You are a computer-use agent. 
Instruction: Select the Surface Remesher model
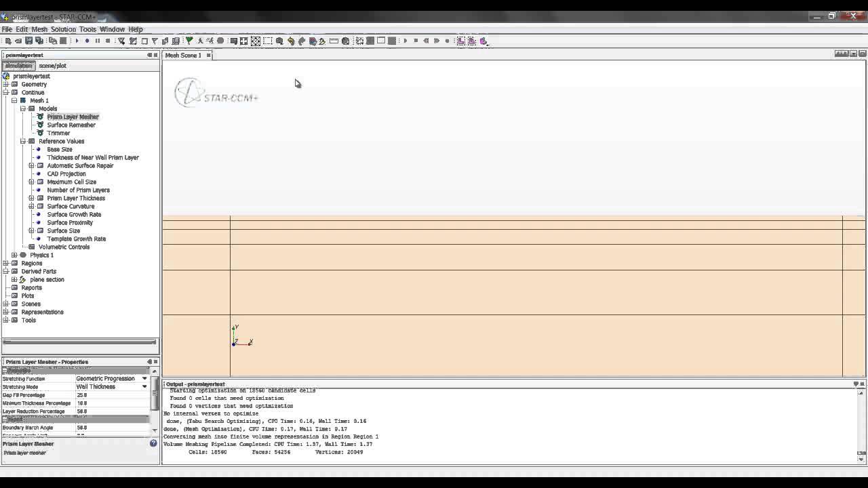click(x=71, y=125)
